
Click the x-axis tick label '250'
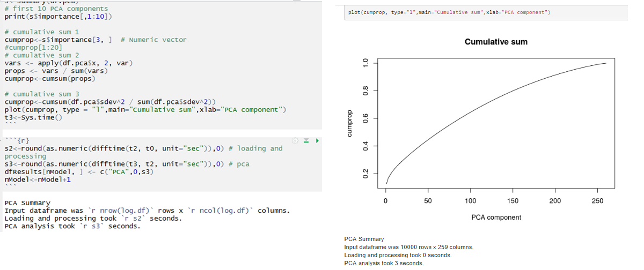[x=597, y=201]
